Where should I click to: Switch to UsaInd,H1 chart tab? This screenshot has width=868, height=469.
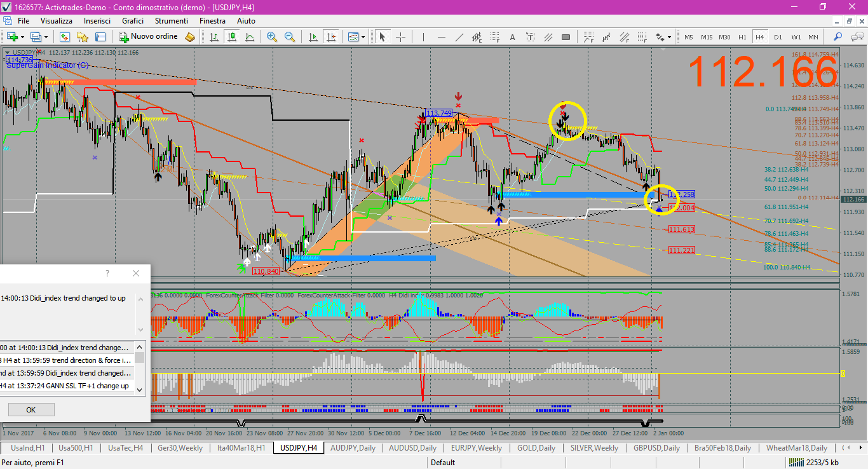[x=28, y=448]
